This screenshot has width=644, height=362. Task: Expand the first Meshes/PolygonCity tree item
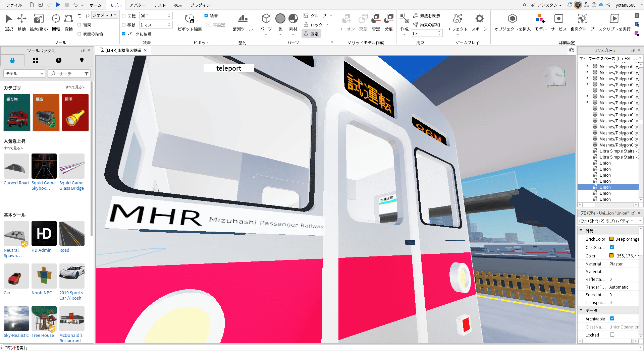click(587, 66)
